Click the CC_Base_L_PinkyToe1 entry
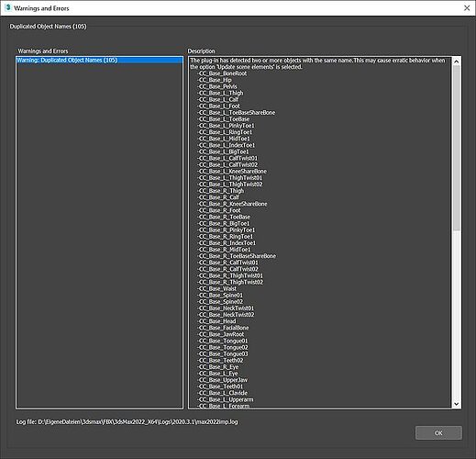Image resolution: width=476 pixels, height=459 pixels. (226, 126)
